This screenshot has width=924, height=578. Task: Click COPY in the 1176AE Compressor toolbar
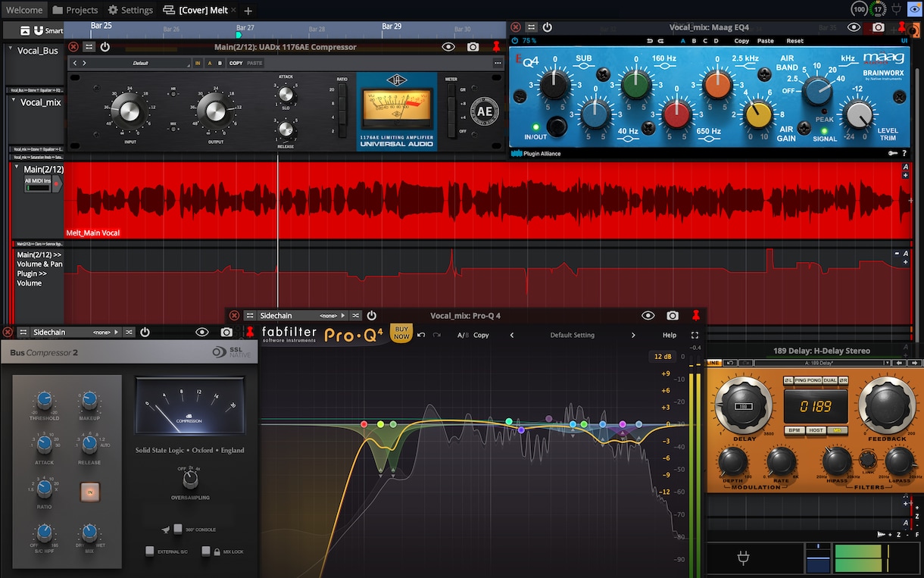click(x=236, y=63)
